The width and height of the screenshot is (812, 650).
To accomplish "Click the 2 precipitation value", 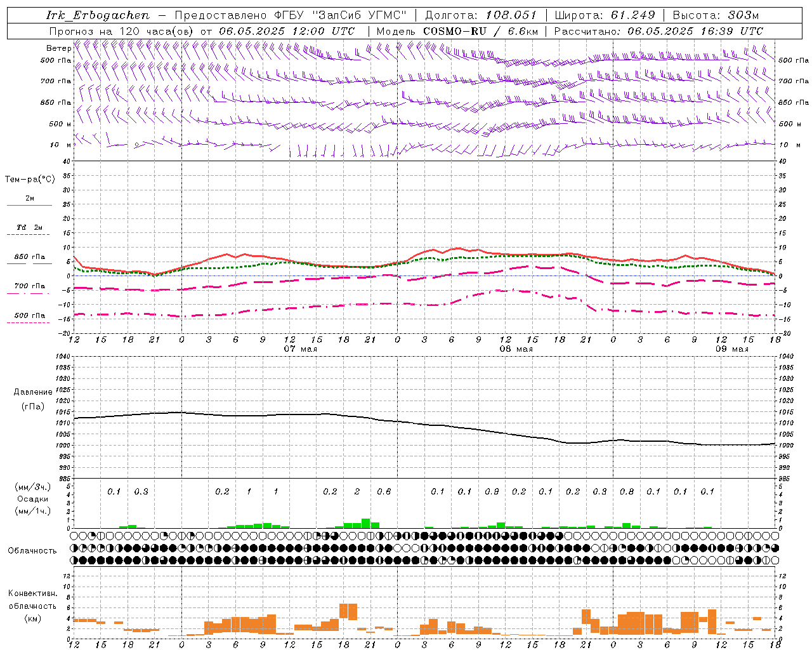I will click(357, 491).
